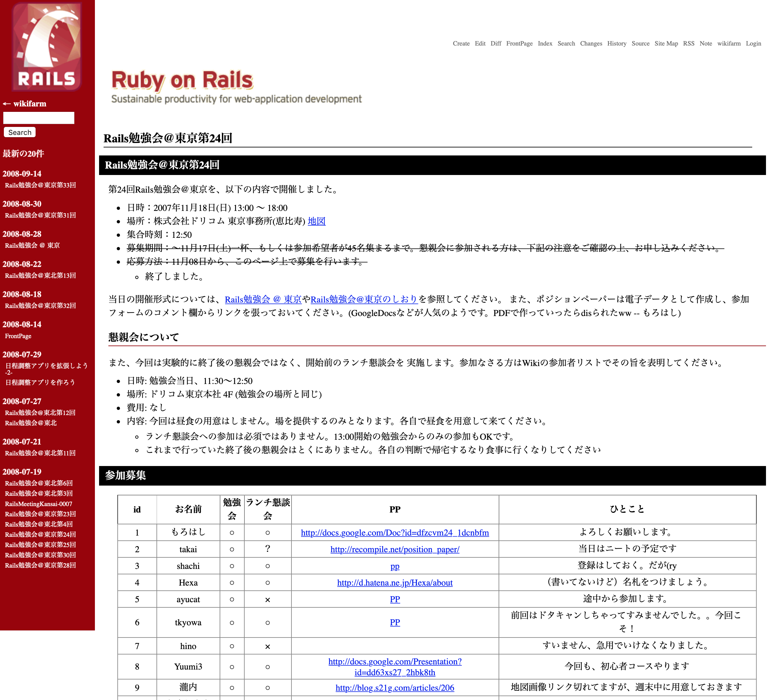Open Yuumi3's Google Presentation link
This screenshot has width=774, height=700.
click(x=395, y=667)
